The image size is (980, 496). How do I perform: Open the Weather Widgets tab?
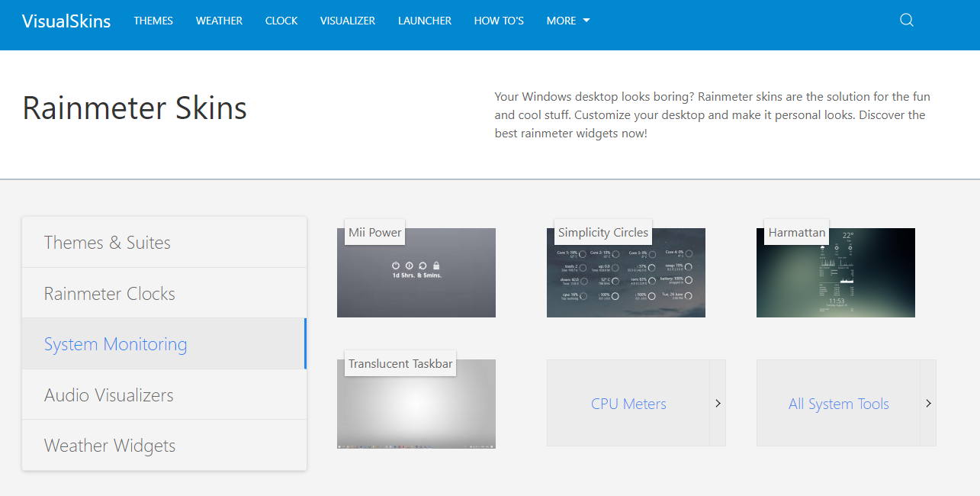click(164, 445)
